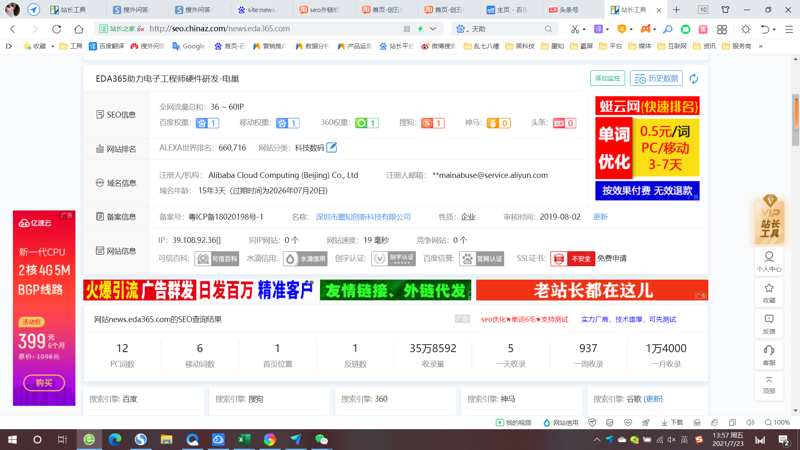Click 添加监控 button
The width and height of the screenshot is (800, 450).
coord(607,78)
